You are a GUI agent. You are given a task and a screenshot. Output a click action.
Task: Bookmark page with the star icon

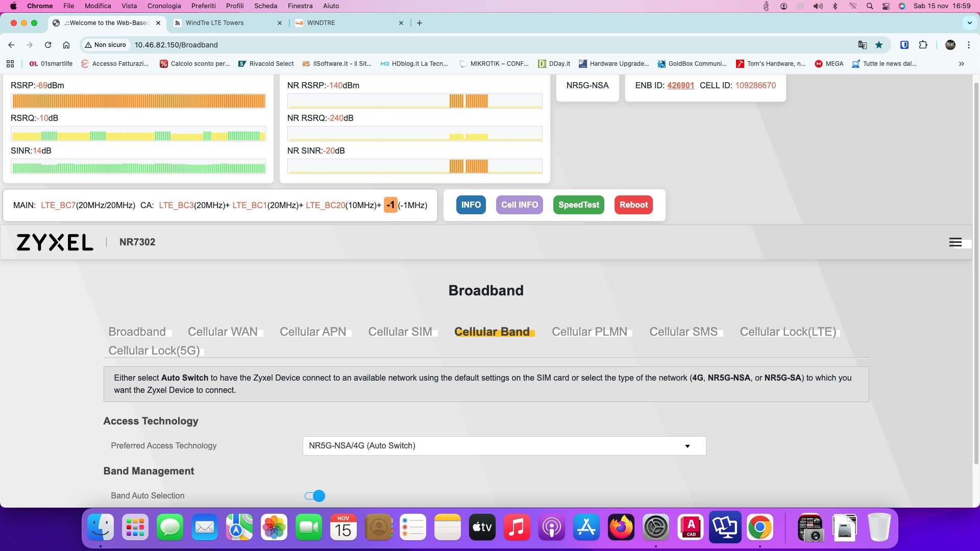(x=879, y=45)
